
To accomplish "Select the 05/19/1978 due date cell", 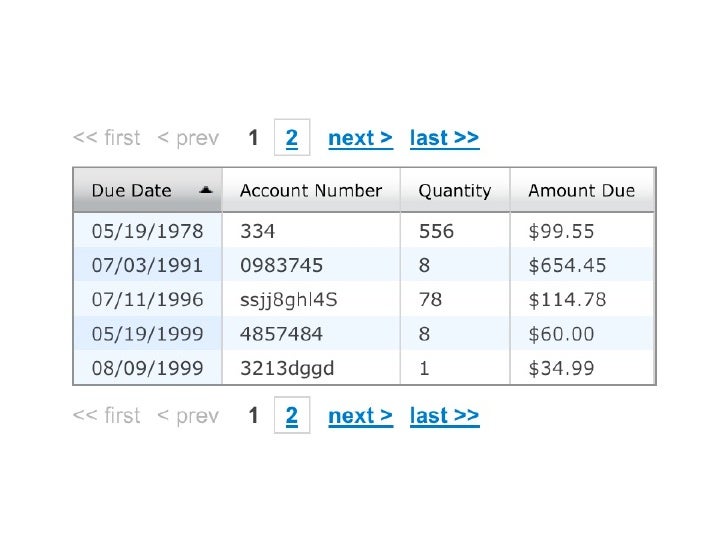I will click(x=147, y=232).
